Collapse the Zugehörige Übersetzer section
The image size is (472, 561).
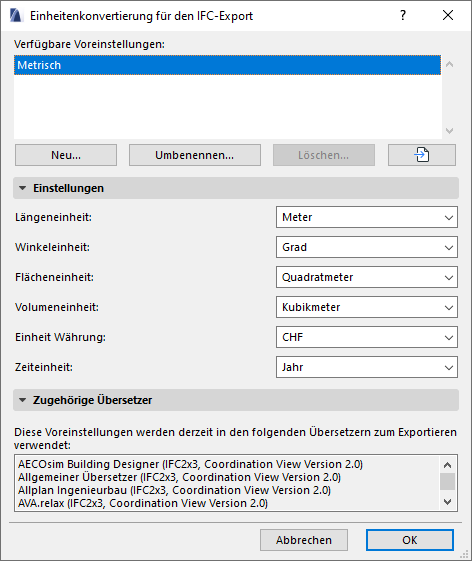[x=23, y=400]
